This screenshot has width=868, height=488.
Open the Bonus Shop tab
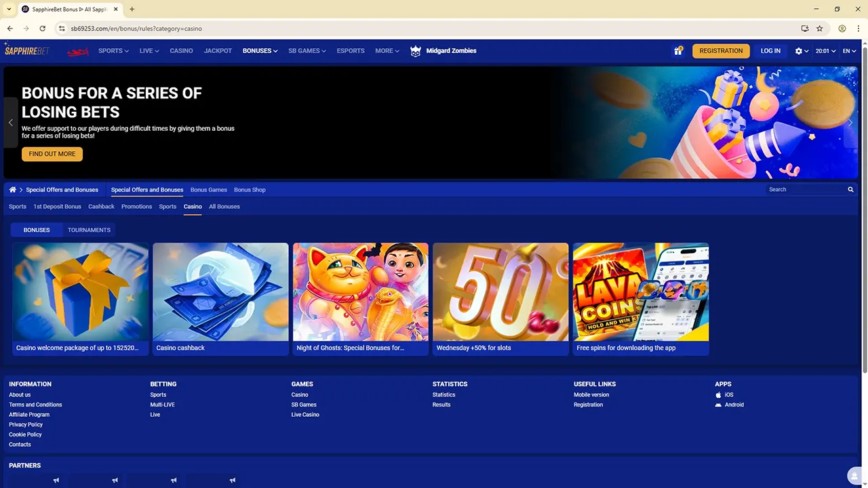coord(250,190)
